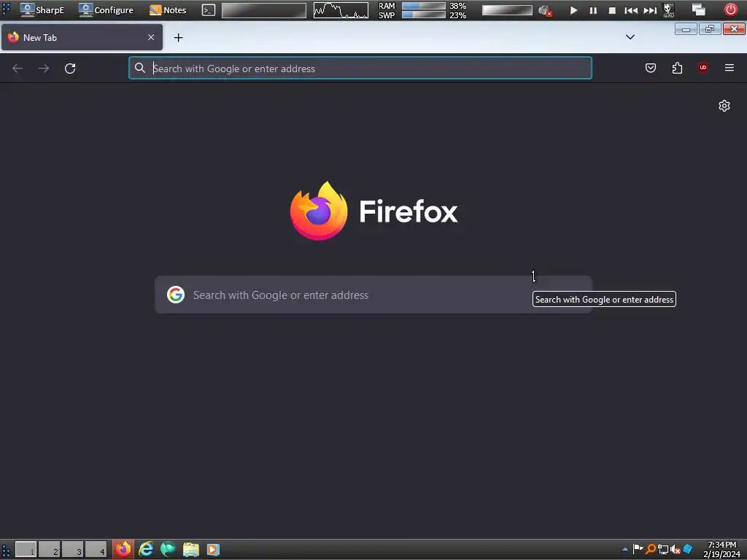Open the new tab personalize gear
The width and height of the screenshot is (747, 560).
click(724, 106)
